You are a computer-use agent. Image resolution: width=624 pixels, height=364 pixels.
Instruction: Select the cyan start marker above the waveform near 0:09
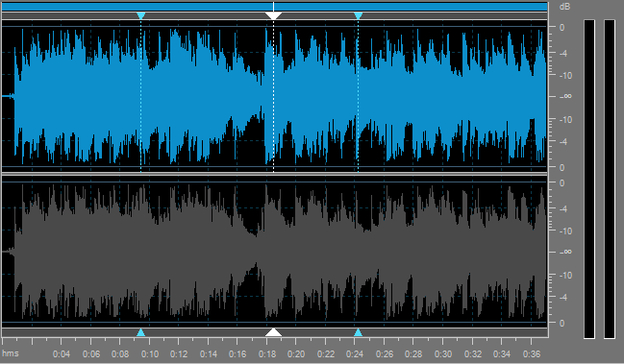point(141,15)
